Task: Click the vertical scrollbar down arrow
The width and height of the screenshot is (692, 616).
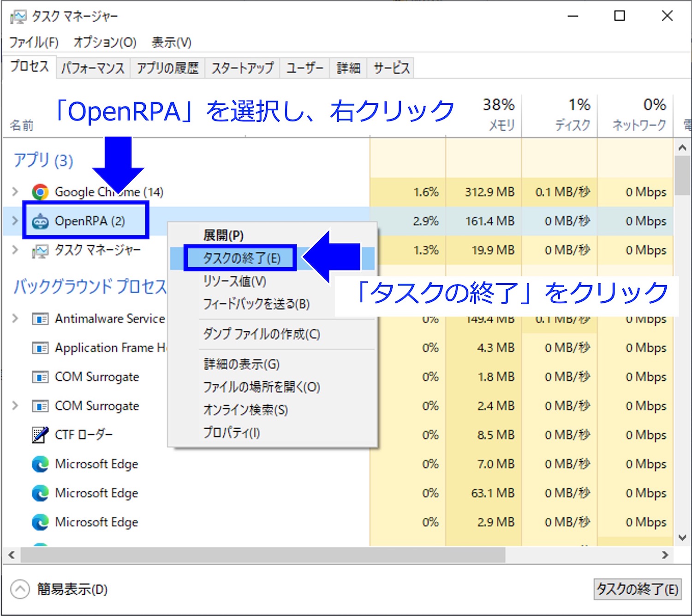Action: 682,538
